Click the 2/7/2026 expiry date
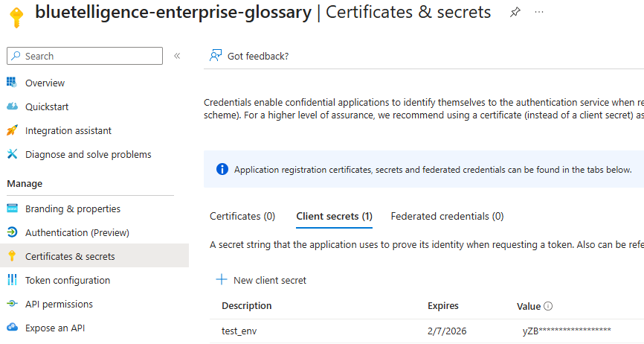 [447, 331]
